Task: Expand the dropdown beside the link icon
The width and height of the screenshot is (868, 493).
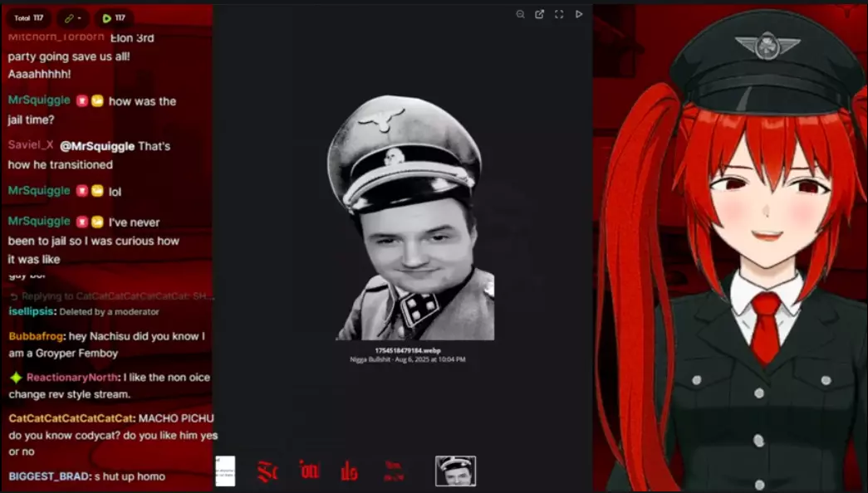Action: click(x=80, y=18)
